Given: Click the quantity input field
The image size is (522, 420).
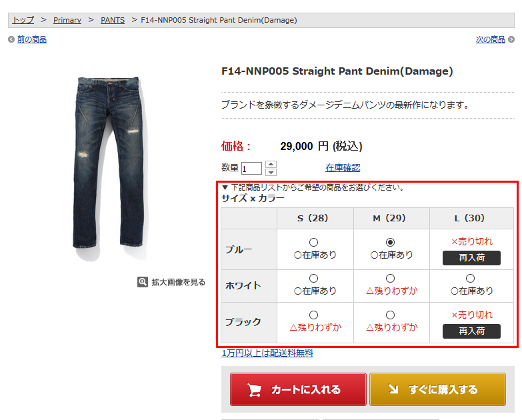Looking at the screenshot, I should pyautogui.click(x=251, y=169).
